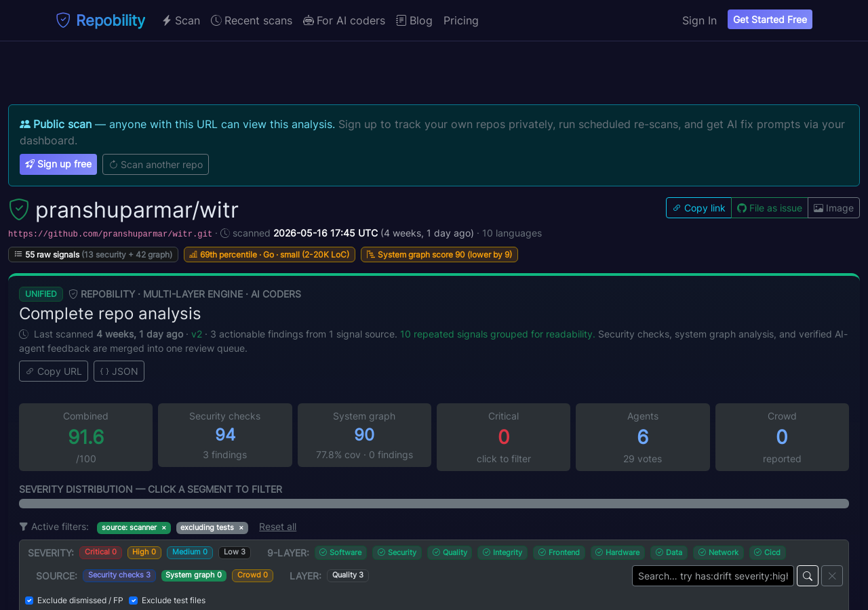Click the Agents 6 card
Screen dimensions: 868x610
(643, 437)
